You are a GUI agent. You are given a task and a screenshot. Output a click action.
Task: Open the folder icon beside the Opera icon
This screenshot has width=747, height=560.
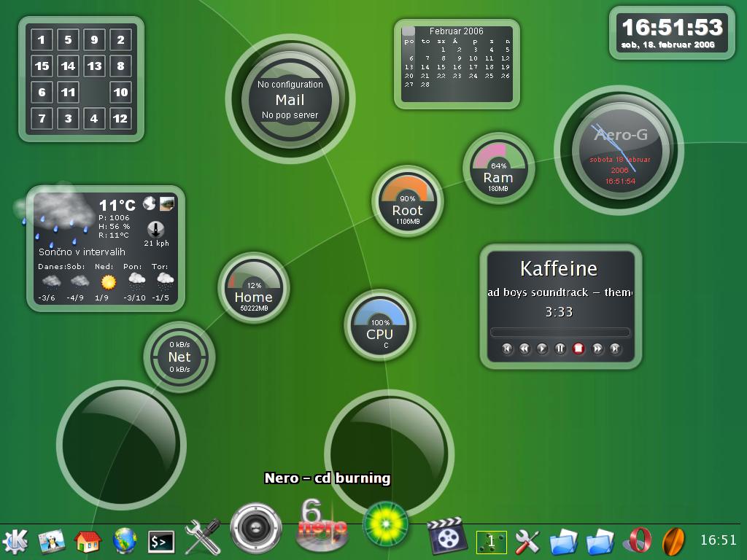(x=600, y=542)
